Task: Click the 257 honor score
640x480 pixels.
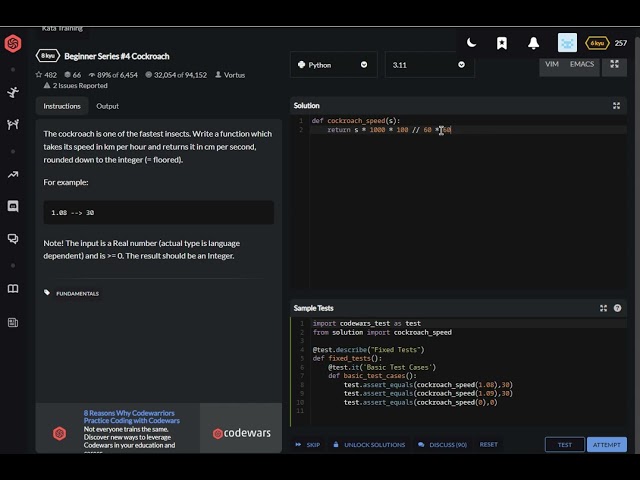Action: (620, 43)
